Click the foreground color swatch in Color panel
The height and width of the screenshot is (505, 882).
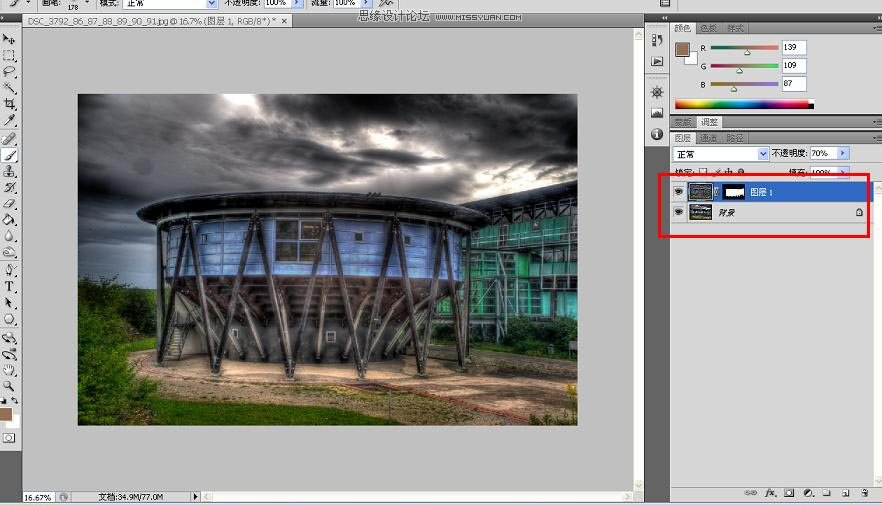tap(682, 49)
